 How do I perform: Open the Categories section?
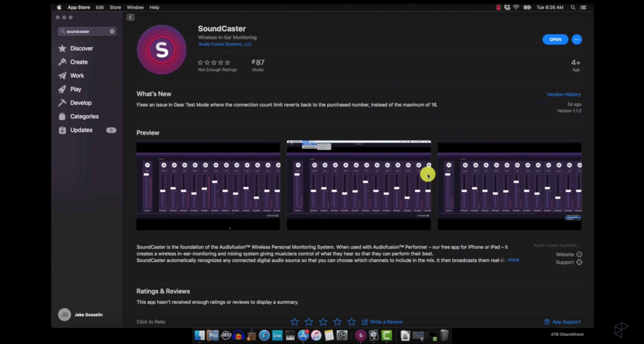[79, 117]
